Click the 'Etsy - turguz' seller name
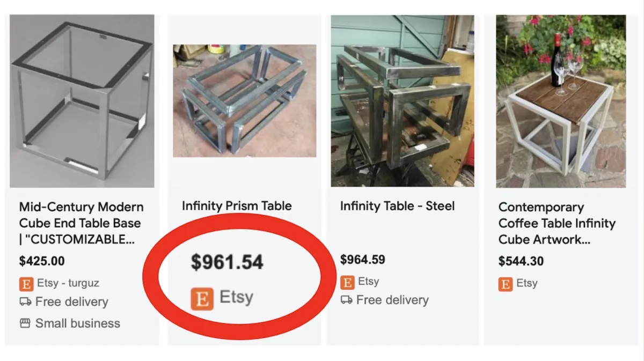Image resolution: width=644 pixels, height=361 pixels. click(68, 283)
